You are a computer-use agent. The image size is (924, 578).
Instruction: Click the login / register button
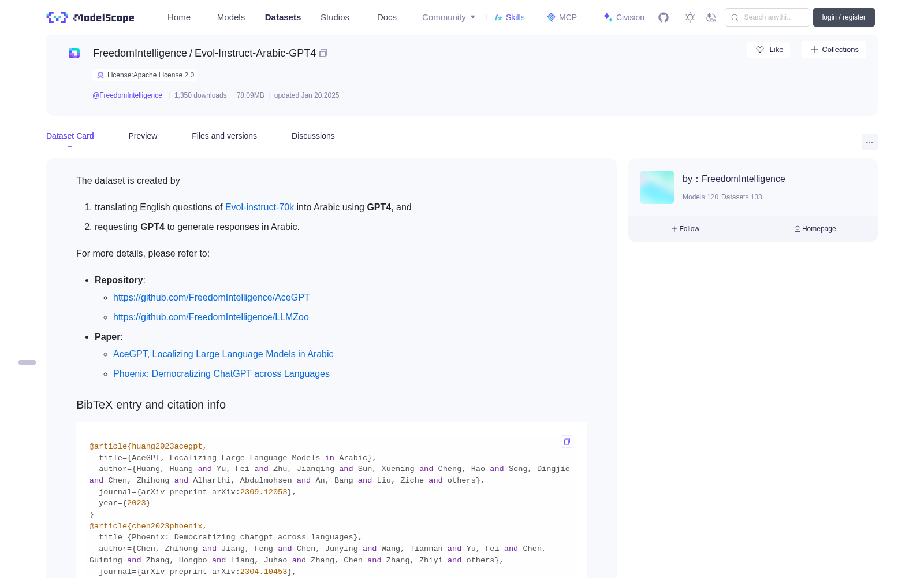(844, 17)
